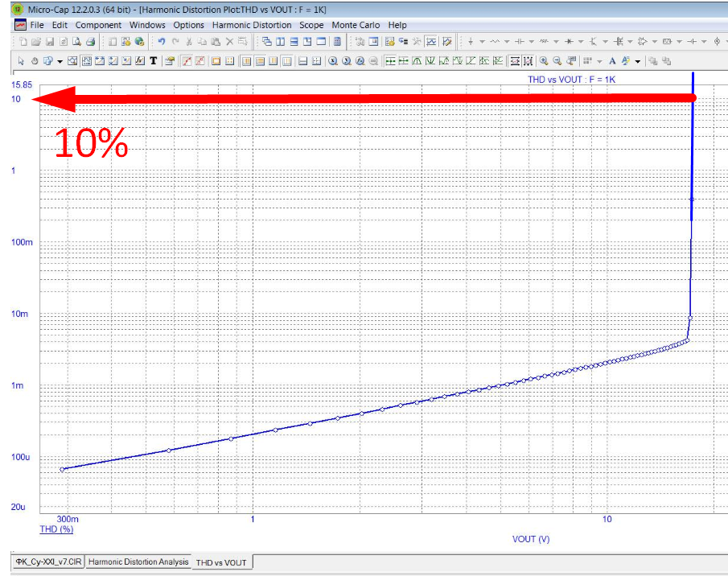The height and width of the screenshot is (576, 728).
Task: Place an opamp component
Action: [x=643, y=42]
